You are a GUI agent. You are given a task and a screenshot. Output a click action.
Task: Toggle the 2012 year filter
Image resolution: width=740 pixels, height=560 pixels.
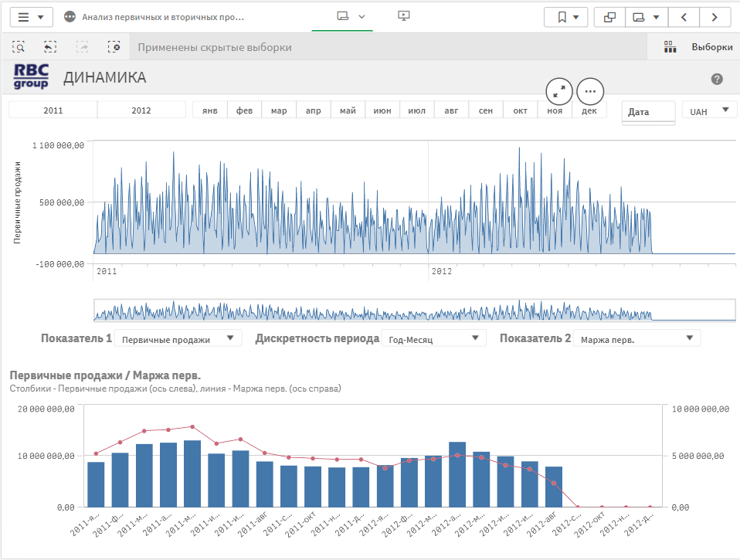[141, 110]
